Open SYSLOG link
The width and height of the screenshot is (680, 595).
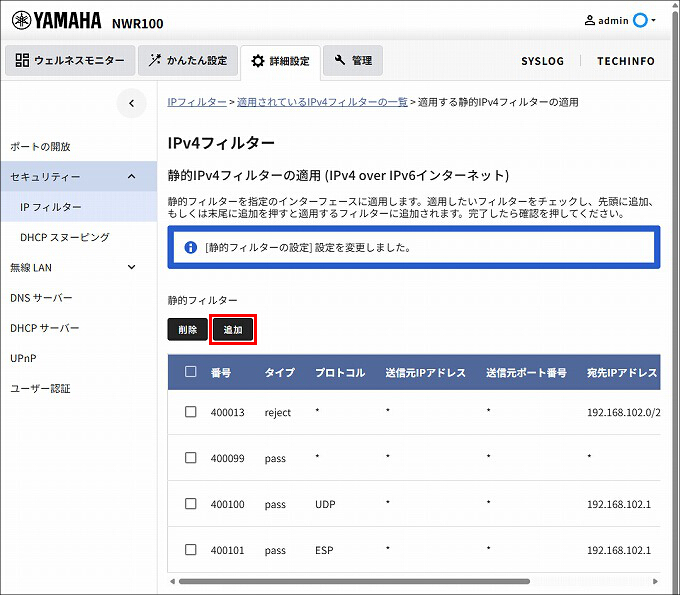(x=543, y=61)
